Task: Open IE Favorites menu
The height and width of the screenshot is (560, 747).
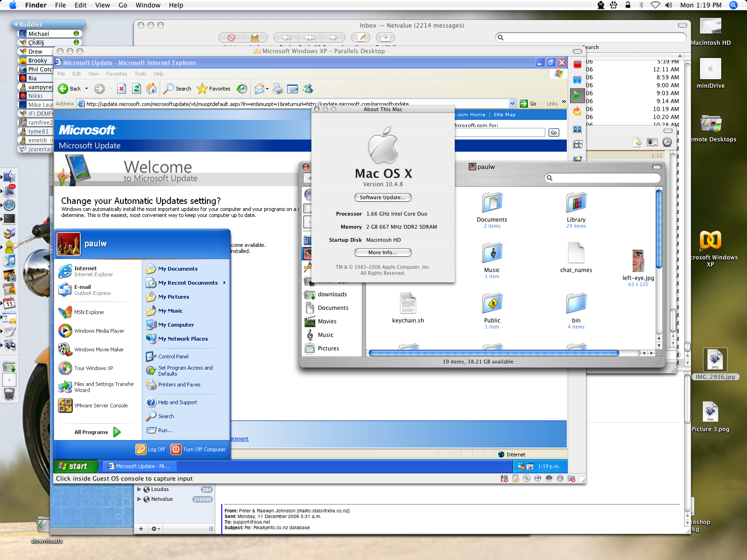Action: pyautogui.click(x=116, y=74)
